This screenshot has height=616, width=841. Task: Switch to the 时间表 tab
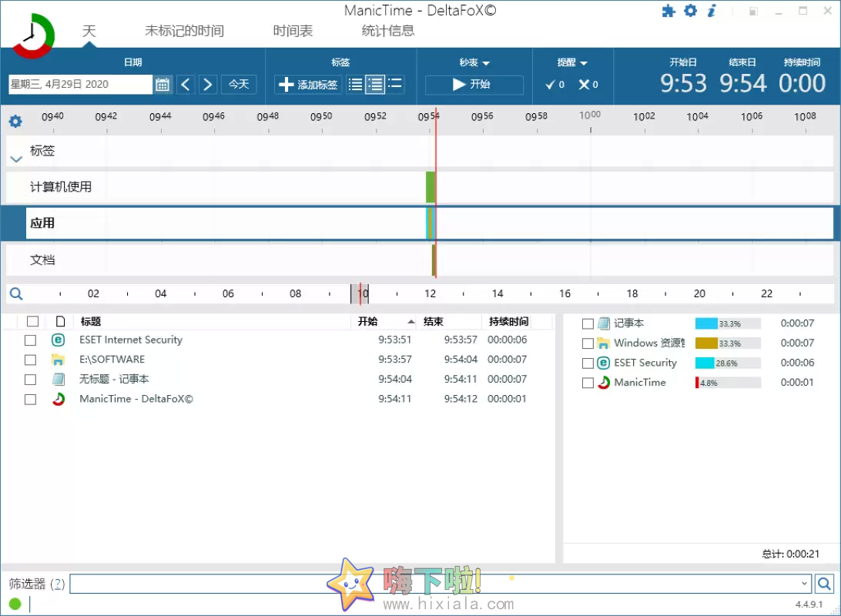(x=291, y=31)
